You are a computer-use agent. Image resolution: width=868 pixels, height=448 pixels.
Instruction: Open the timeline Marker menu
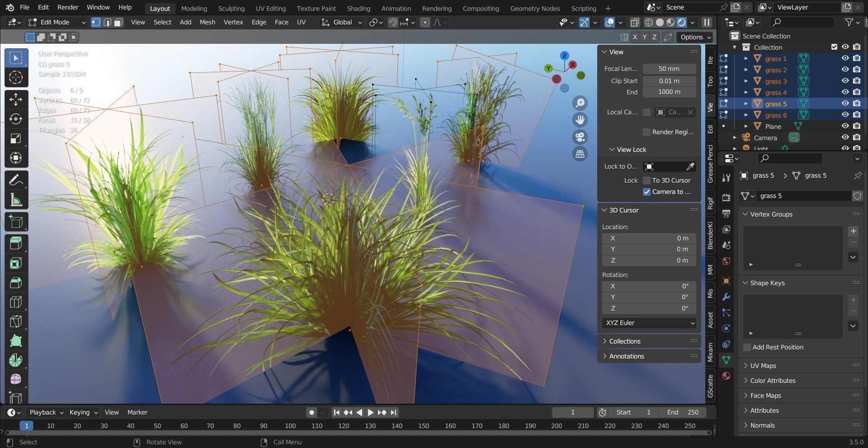click(137, 412)
